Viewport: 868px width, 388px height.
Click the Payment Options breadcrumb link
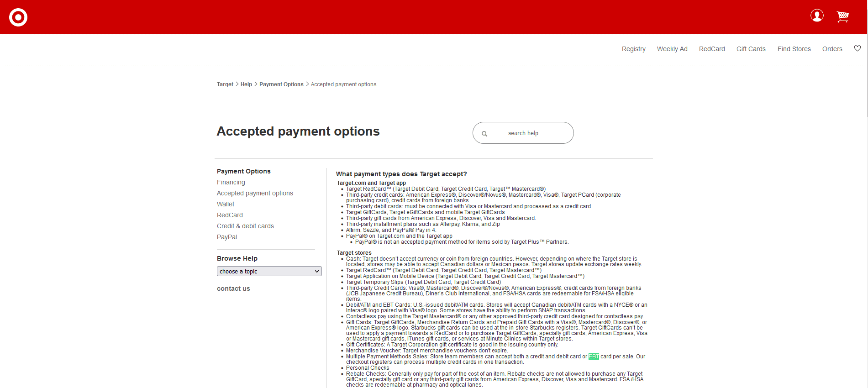tap(281, 84)
